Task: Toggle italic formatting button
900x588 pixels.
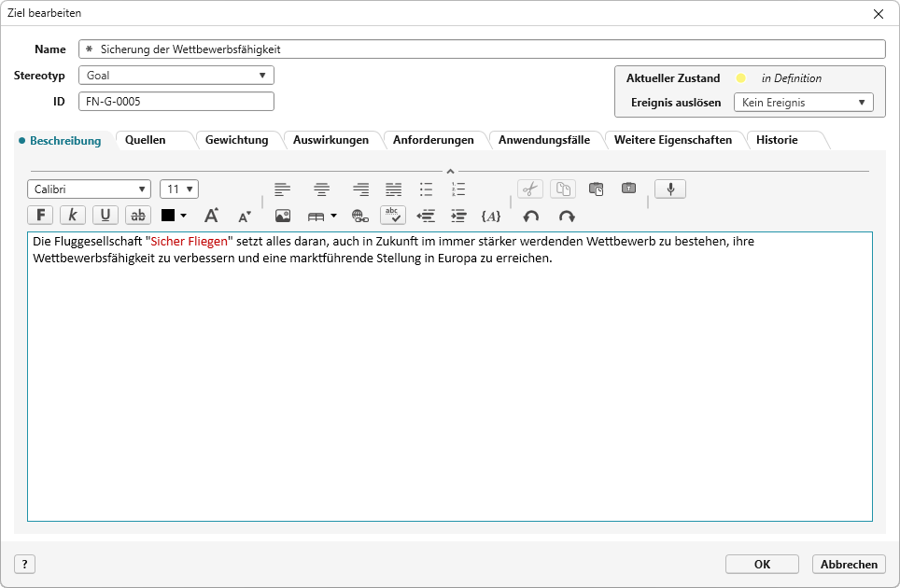Action: coord(73,216)
